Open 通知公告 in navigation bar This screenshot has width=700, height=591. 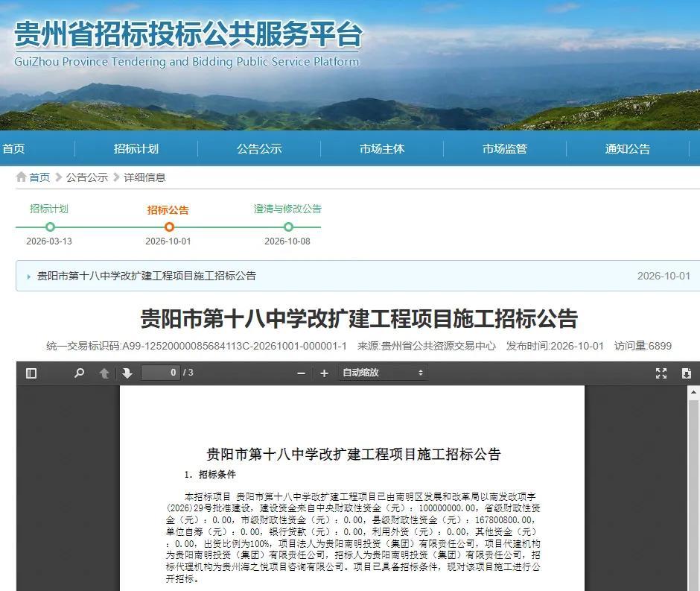tap(628, 149)
